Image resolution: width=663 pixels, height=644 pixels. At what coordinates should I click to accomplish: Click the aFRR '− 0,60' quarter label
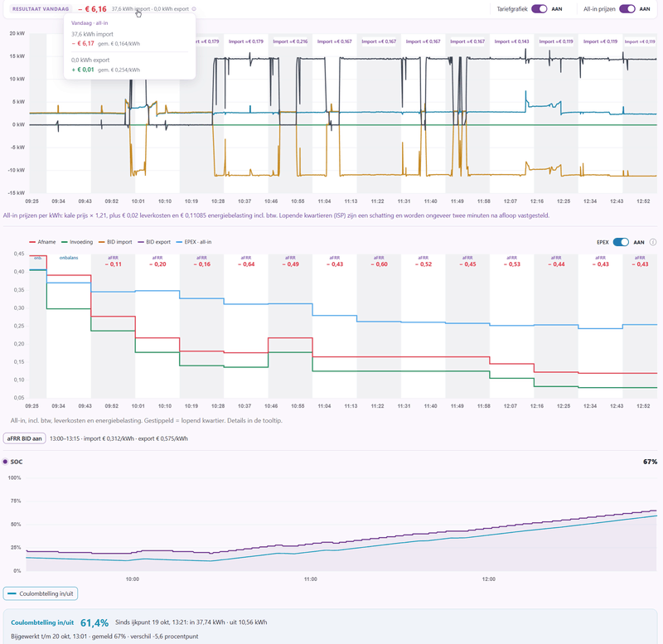(x=379, y=264)
